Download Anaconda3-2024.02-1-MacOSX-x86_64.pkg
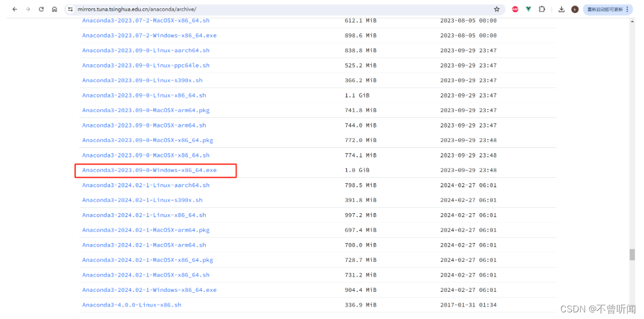Viewport: 644px width, 319px height. click(147, 260)
